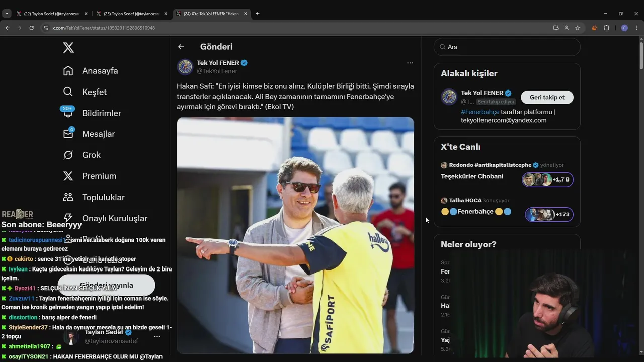Click the Hakan Safi tweet text
This screenshot has height=362, width=644.
coord(295,97)
